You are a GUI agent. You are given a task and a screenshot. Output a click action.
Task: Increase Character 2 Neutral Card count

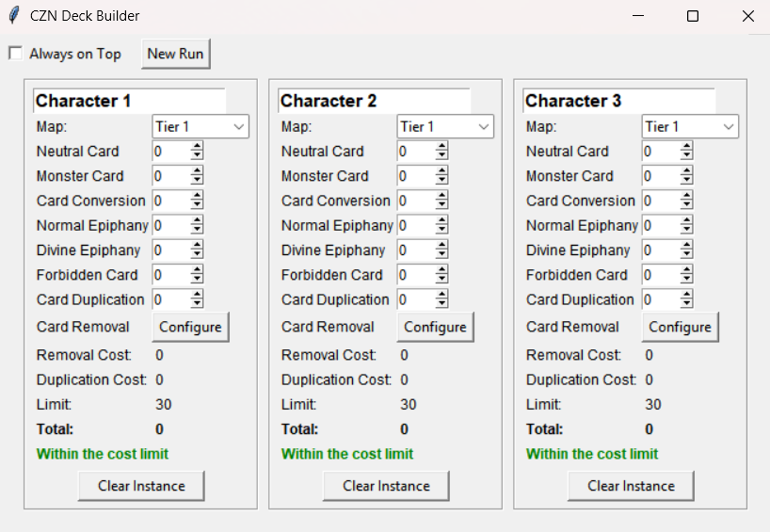(x=441, y=146)
